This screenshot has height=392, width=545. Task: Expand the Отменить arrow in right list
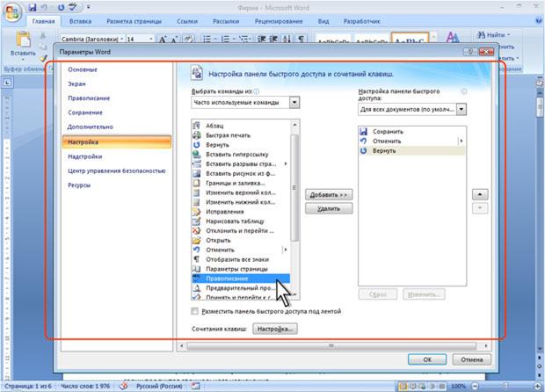[461, 142]
